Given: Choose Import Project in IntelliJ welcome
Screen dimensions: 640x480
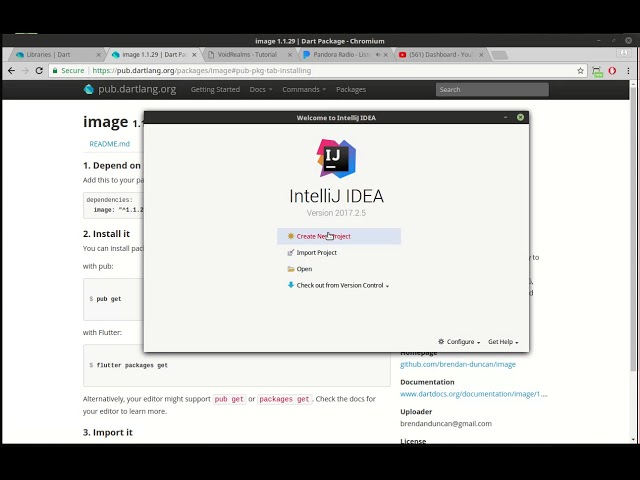Looking at the screenshot, I should (316, 253).
